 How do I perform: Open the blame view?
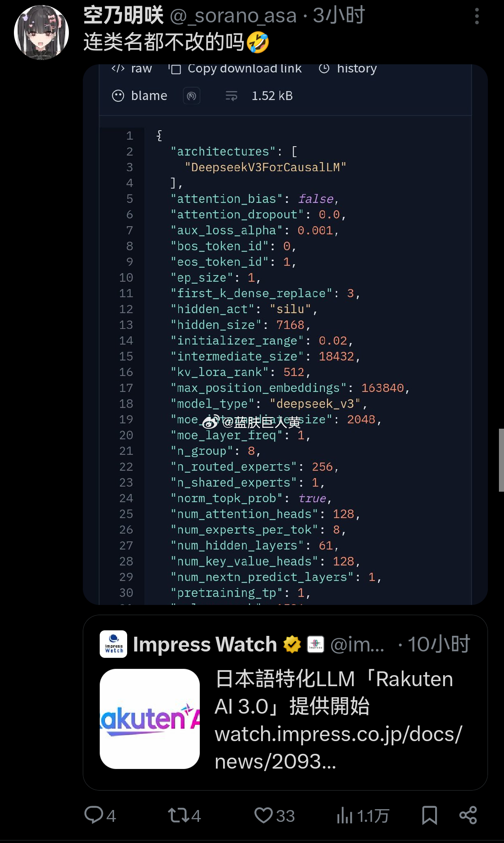coord(139,96)
